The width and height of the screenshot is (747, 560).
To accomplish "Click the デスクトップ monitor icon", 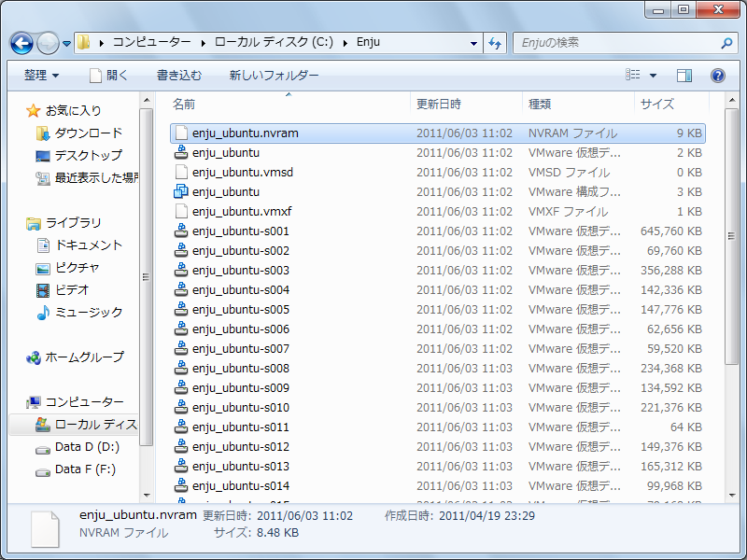I will pos(43,156).
